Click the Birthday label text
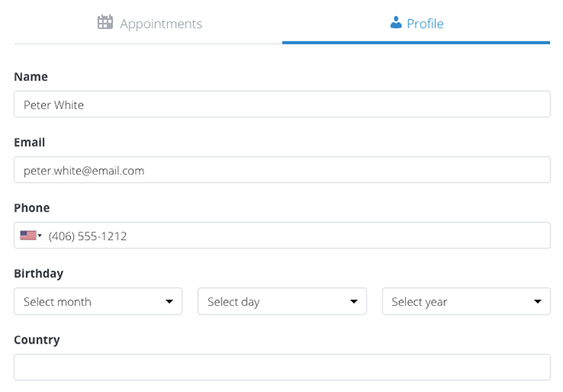 coord(38,274)
